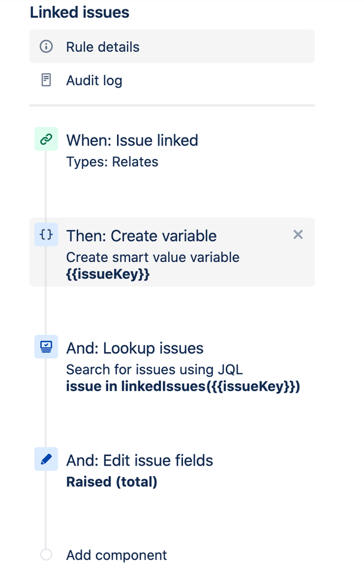Expand the When: Issue linked trigger
Viewport: 364px width, 588px height.
131,140
